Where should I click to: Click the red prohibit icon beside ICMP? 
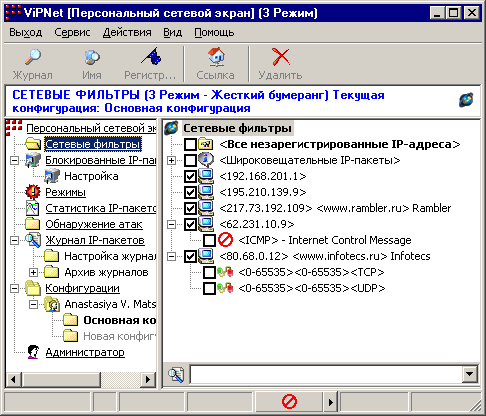[x=225, y=240]
